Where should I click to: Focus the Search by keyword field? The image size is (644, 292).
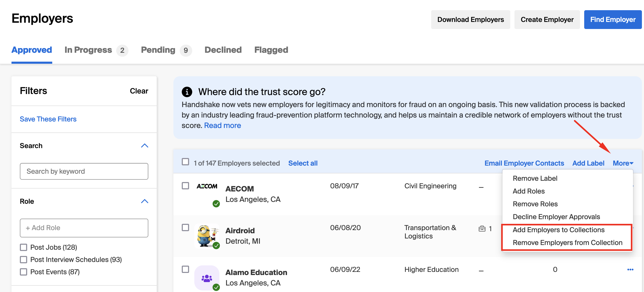(84, 171)
